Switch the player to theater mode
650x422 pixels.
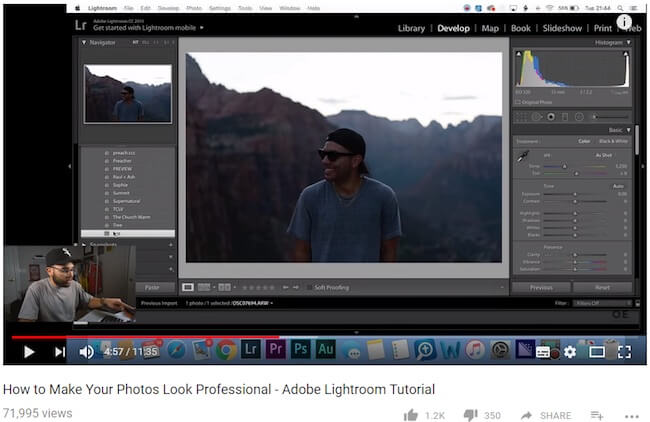[x=597, y=352]
